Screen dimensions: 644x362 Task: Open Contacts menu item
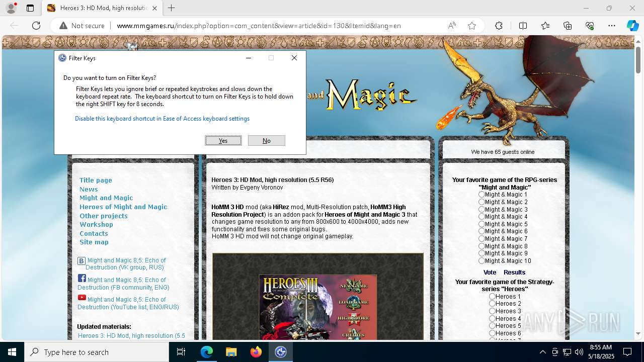(94, 233)
